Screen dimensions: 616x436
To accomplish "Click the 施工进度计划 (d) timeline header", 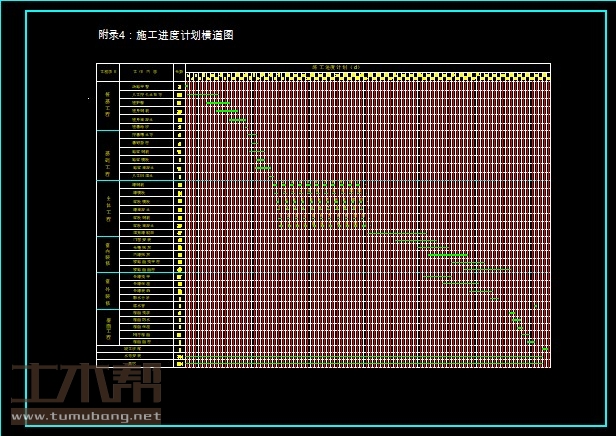I will [x=335, y=67].
